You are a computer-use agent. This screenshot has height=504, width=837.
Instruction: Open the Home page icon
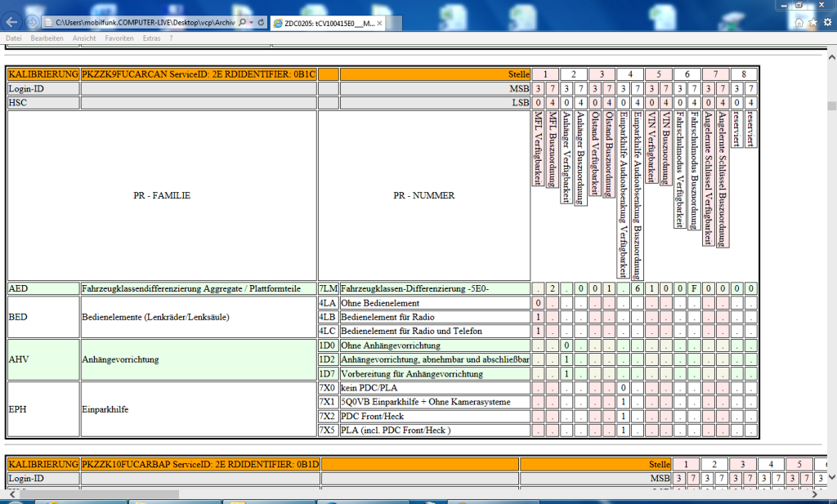pyautogui.click(x=799, y=23)
